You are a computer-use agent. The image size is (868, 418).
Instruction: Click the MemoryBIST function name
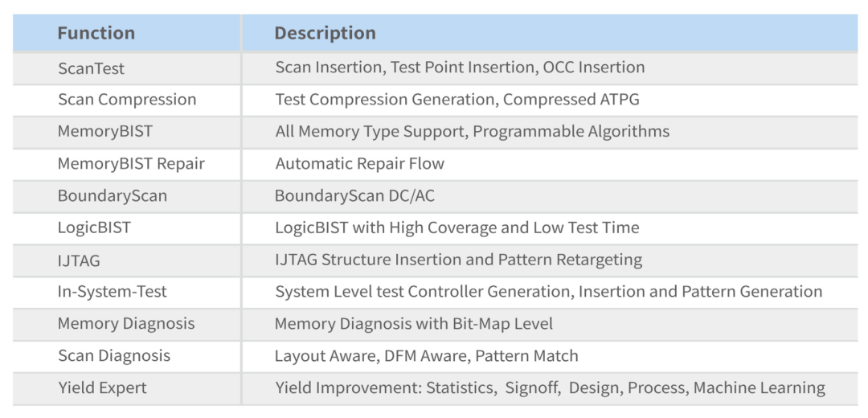[x=104, y=132]
